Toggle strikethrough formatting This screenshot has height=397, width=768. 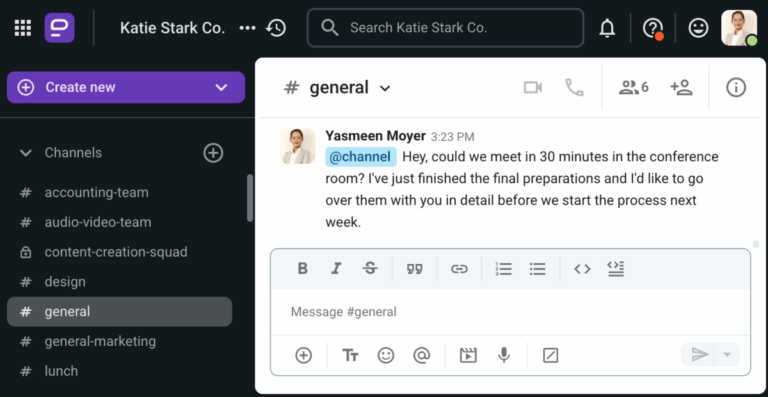point(370,269)
